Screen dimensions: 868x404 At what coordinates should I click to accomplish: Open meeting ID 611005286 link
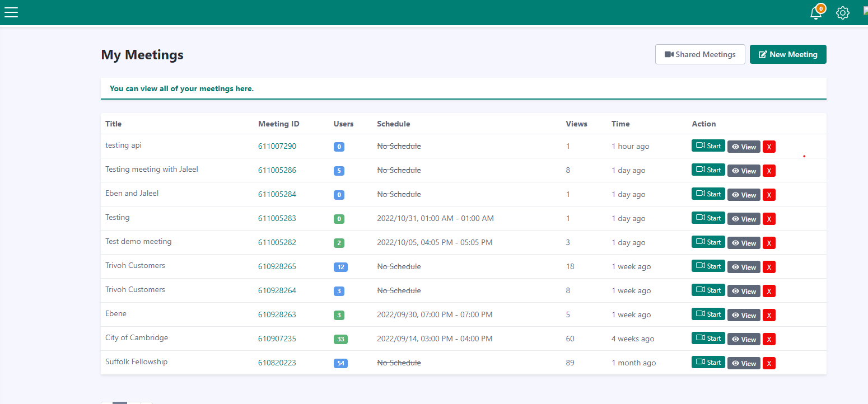(x=277, y=170)
